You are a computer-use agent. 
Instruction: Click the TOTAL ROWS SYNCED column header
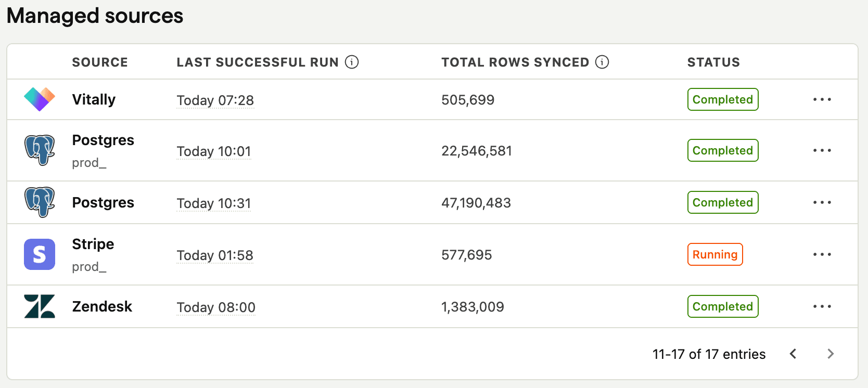(515, 62)
